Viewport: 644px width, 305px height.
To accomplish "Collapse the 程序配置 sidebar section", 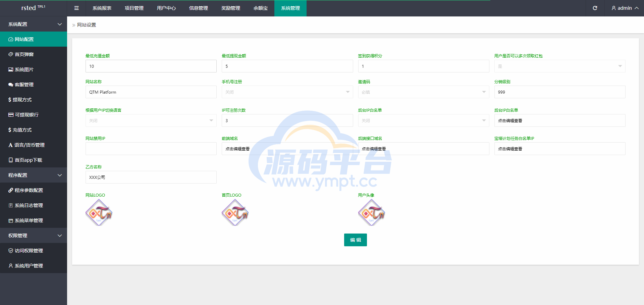I will [60, 175].
